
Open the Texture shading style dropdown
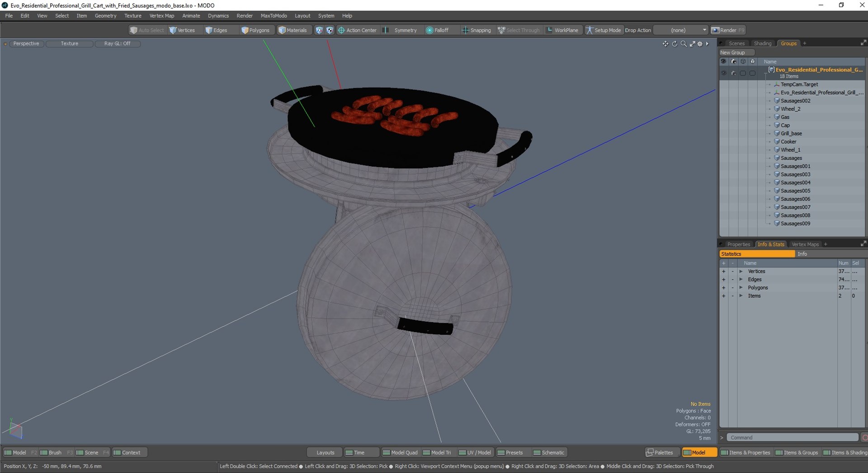point(70,44)
